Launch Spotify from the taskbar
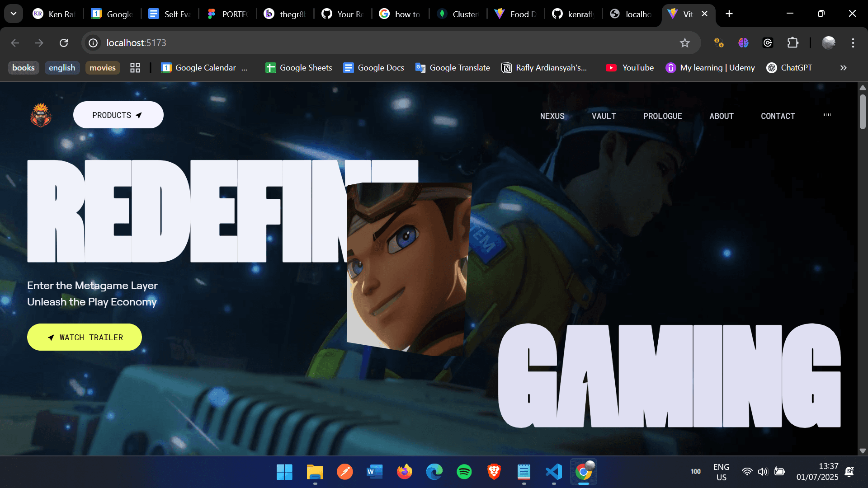 coord(464,472)
